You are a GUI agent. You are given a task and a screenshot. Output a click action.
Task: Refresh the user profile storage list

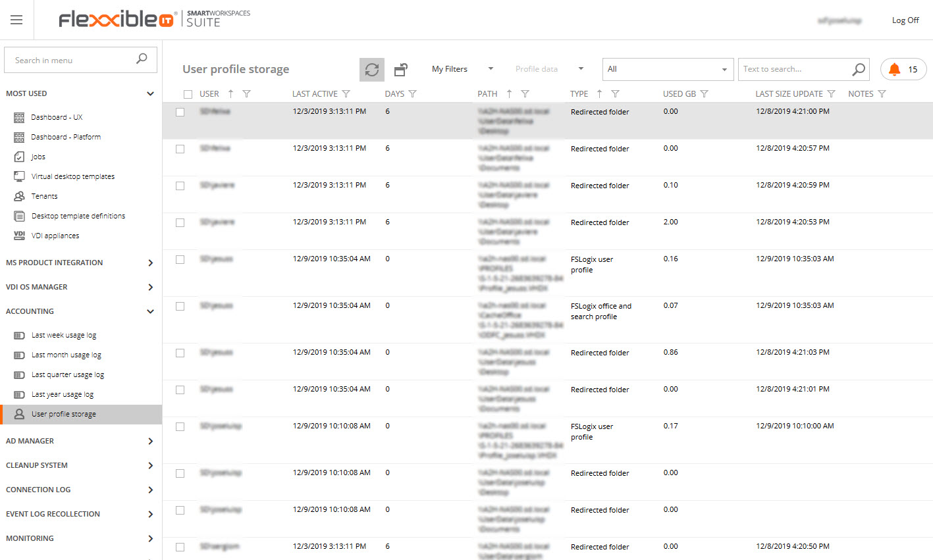point(371,69)
